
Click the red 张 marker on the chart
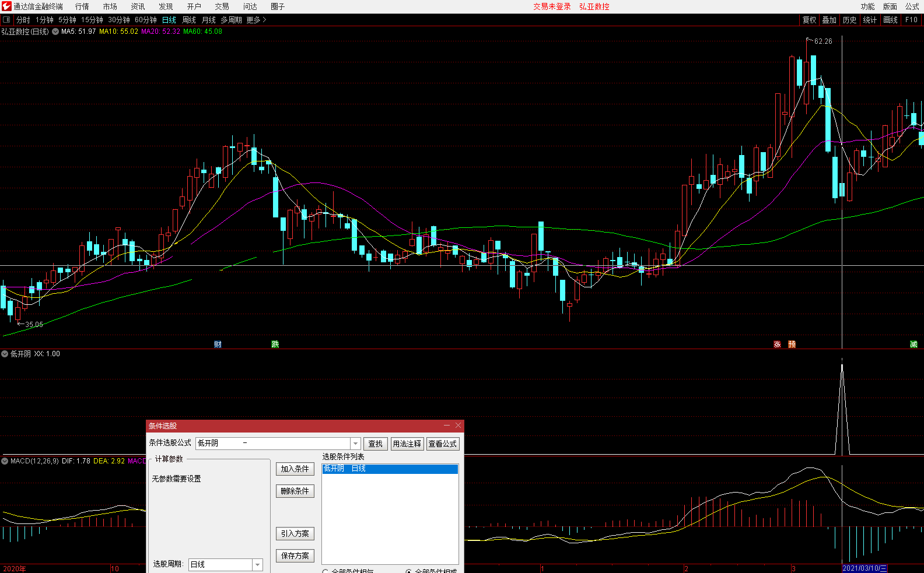(777, 344)
